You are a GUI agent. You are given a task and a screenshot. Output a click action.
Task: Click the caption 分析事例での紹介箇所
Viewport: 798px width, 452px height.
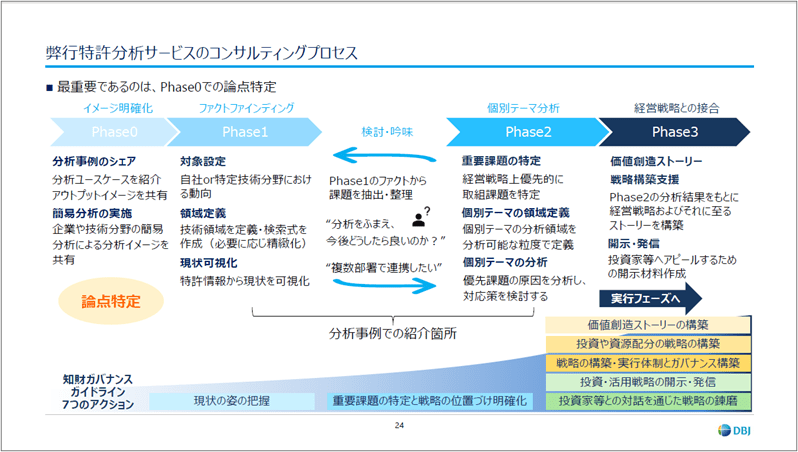[x=393, y=333]
